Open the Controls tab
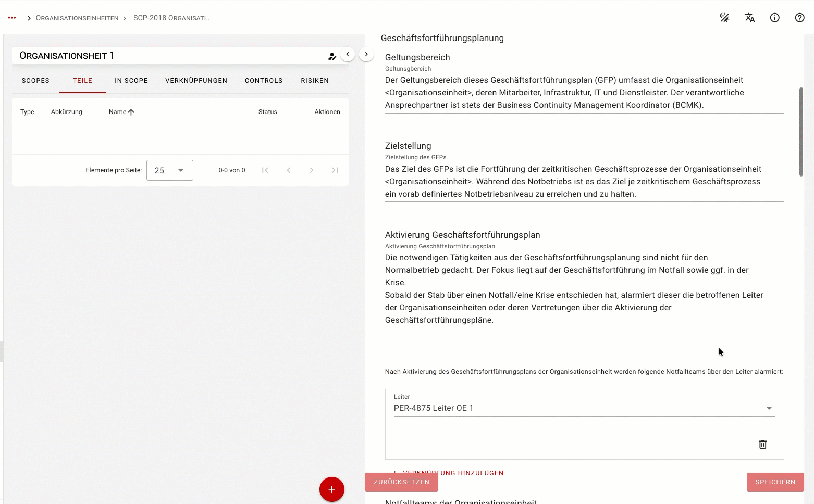This screenshot has height=504, width=814. pos(264,81)
